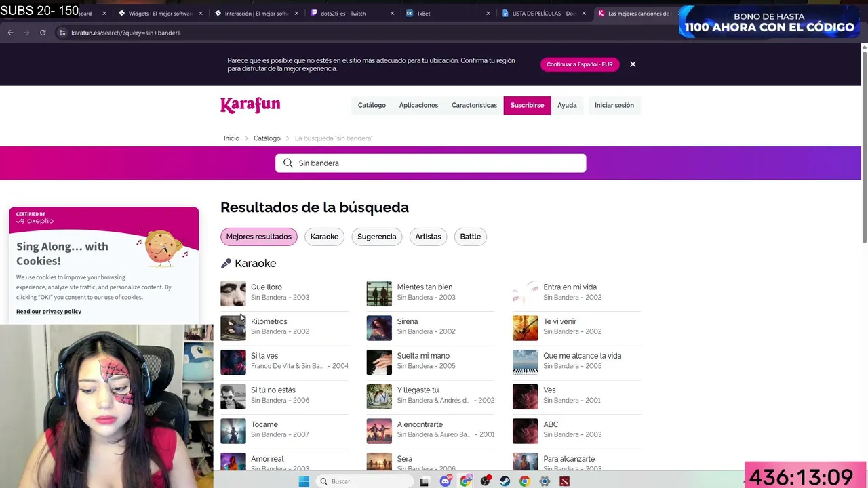Open the cookie privacy policy link
The image size is (868, 488).
(49, 312)
